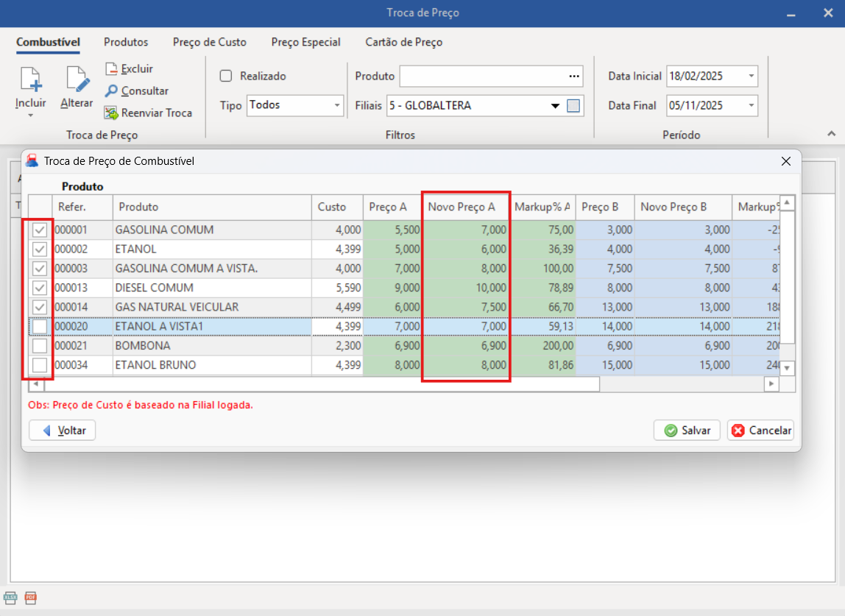
Task: Switch to the Preço de Custo tab
Action: 210,42
